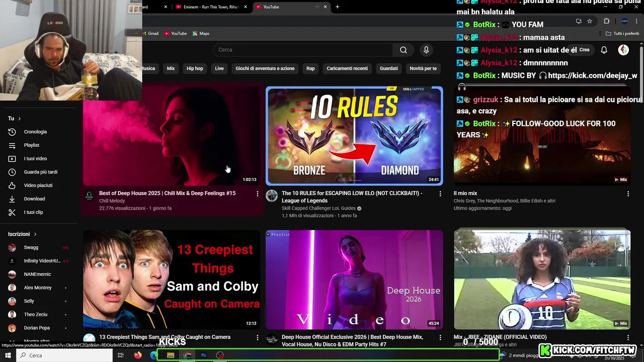
Task: Expand Mostra altro subscriptions
Action: point(36,341)
